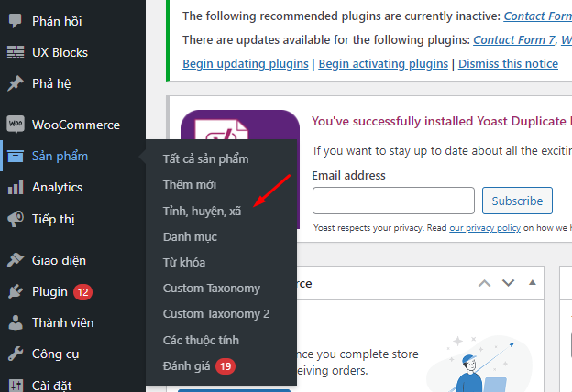Choose Các thuộc tính submenu item
This screenshot has width=572, height=392.
pos(201,340)
